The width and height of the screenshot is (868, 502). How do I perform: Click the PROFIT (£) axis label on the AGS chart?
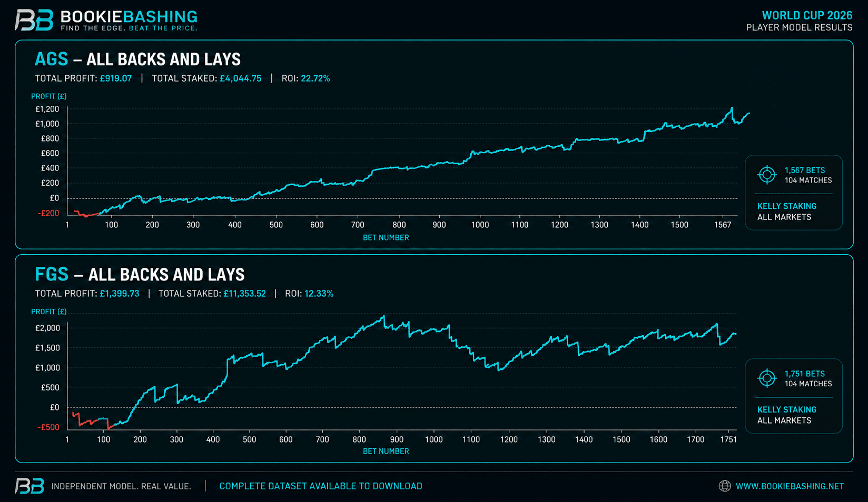pos(49,96)
